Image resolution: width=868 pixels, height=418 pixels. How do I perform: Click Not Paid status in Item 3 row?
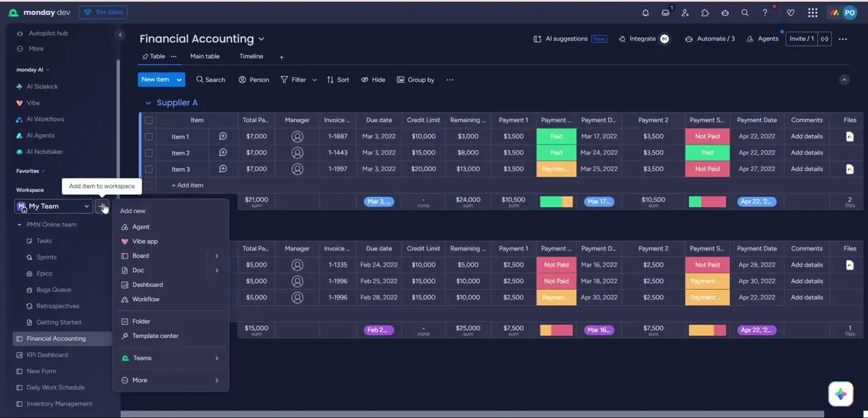pyautogui.click(x=707, y=169)
